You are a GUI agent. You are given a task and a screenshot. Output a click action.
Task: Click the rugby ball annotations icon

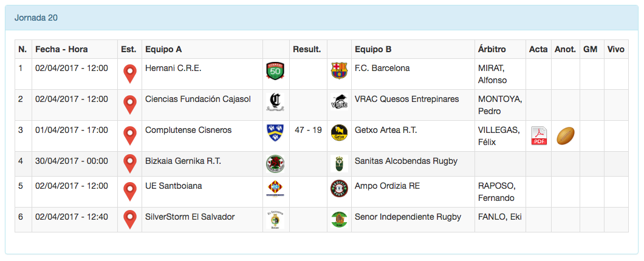click(565, 135)
